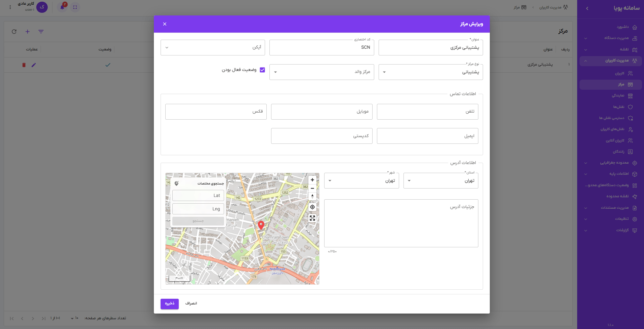Add a new مرکز with plus icon
Screen dimensions: 644x329
coord(28,32)
